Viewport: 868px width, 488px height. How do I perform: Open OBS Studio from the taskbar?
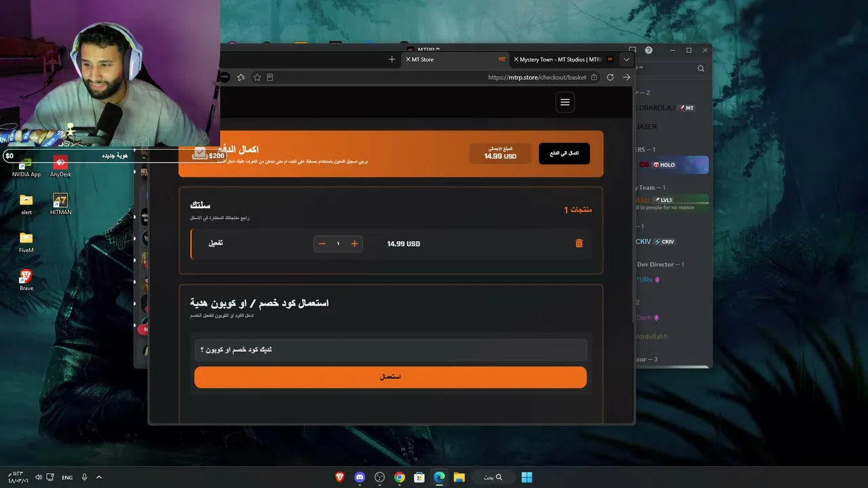(380, 477)
